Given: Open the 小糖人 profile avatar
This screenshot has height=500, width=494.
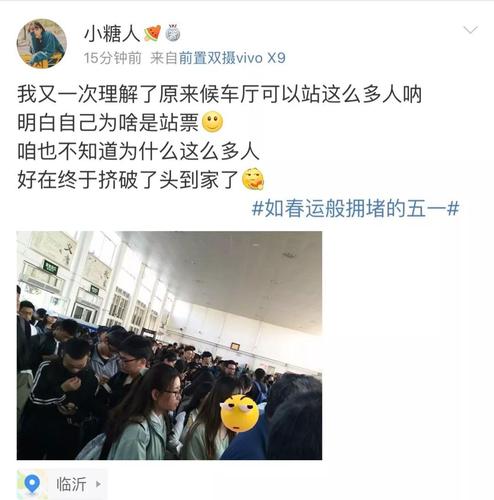Looking at the screenshot, I should coord(42,44).
